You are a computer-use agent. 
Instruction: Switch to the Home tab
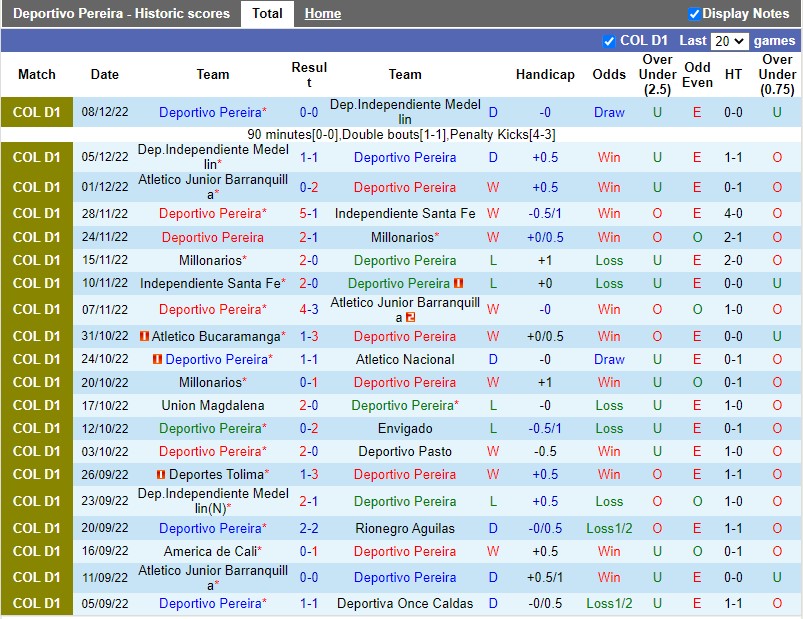click(322, 14)
